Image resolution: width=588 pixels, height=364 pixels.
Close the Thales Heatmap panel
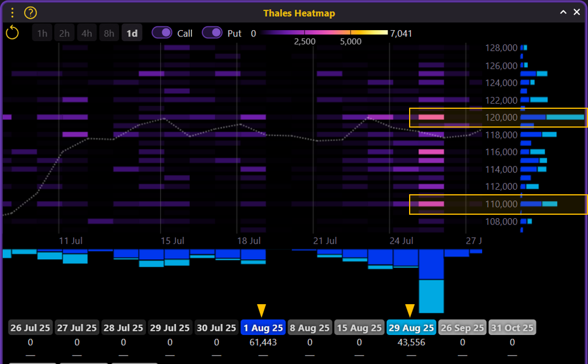[x=577, y=13]
